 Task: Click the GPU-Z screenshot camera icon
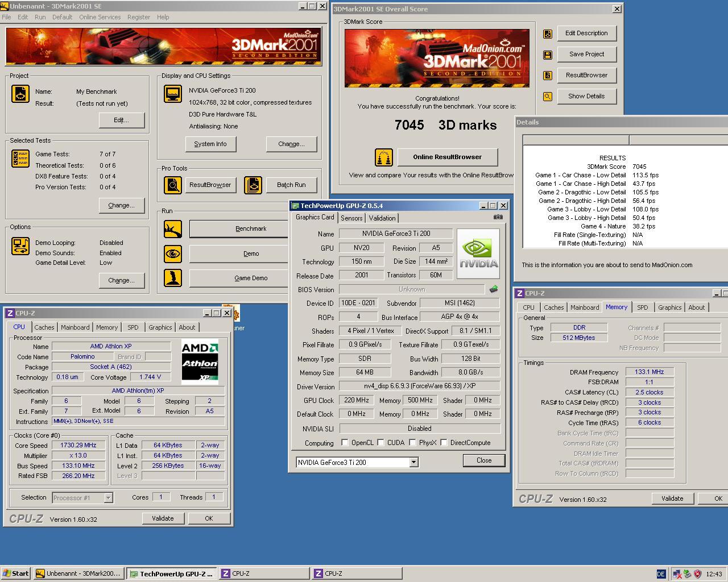[x=498, y=217]
